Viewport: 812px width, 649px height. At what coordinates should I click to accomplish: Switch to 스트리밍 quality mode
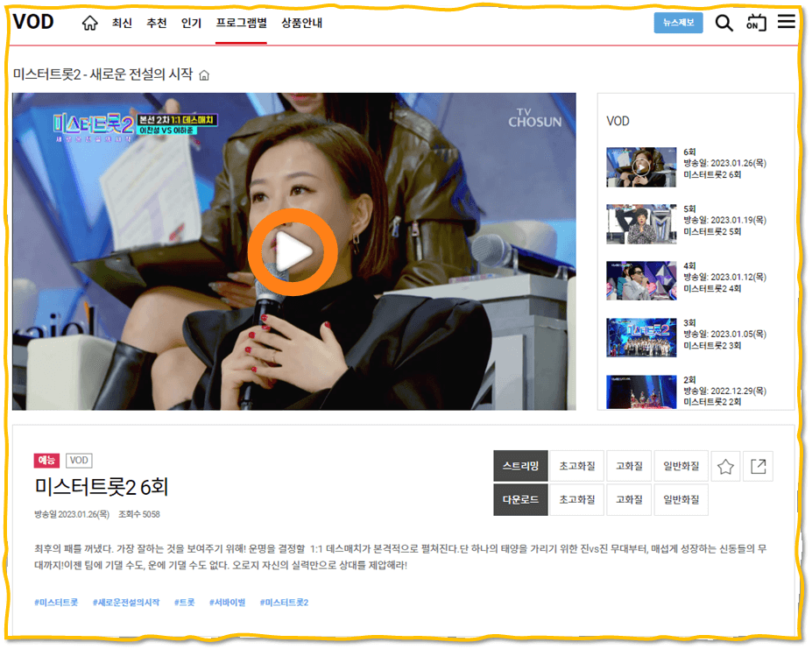[519, 465]
